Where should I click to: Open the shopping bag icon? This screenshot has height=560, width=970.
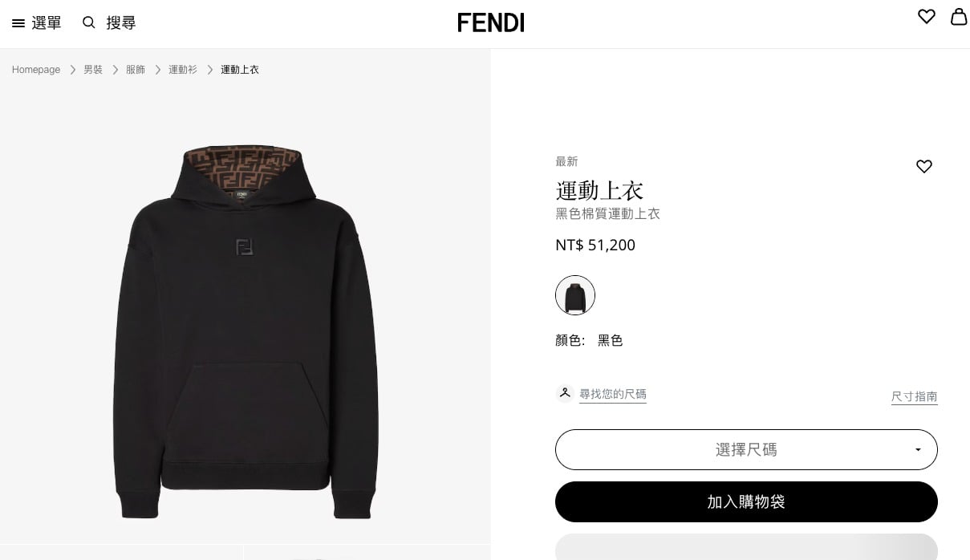click(x=959, y=17)
